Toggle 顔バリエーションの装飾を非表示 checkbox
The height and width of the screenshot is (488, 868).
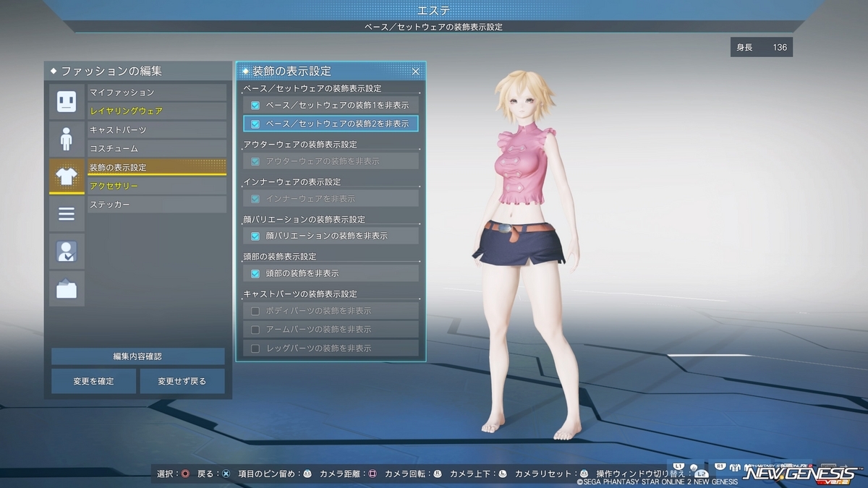pyautogui.click(x=255, y=236)
